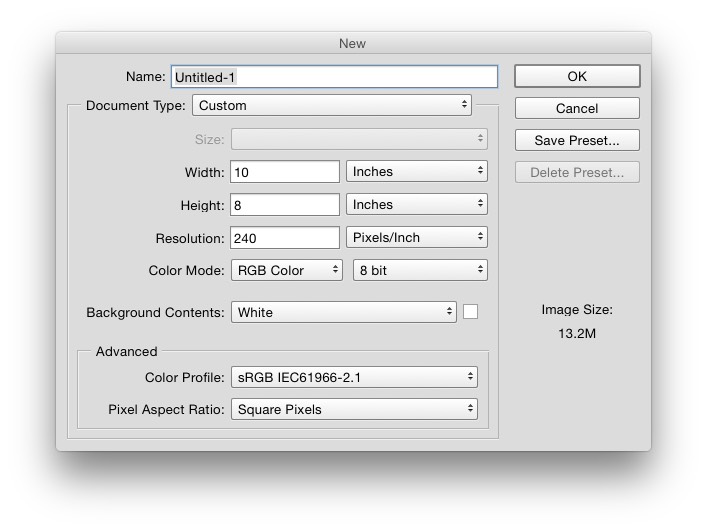Open the Save Preset dialog
Image resolution: width=707 pixels, height=531 pixels.
point(577,140)
